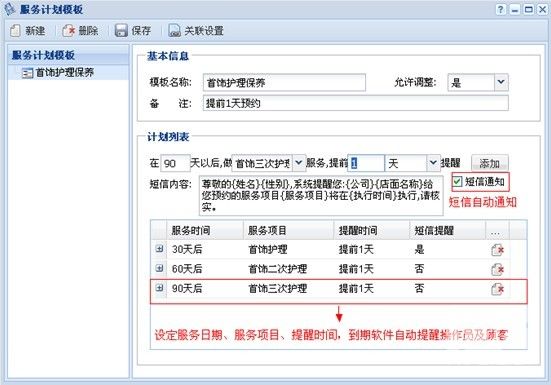Click the ... column header

pos(497,230)
